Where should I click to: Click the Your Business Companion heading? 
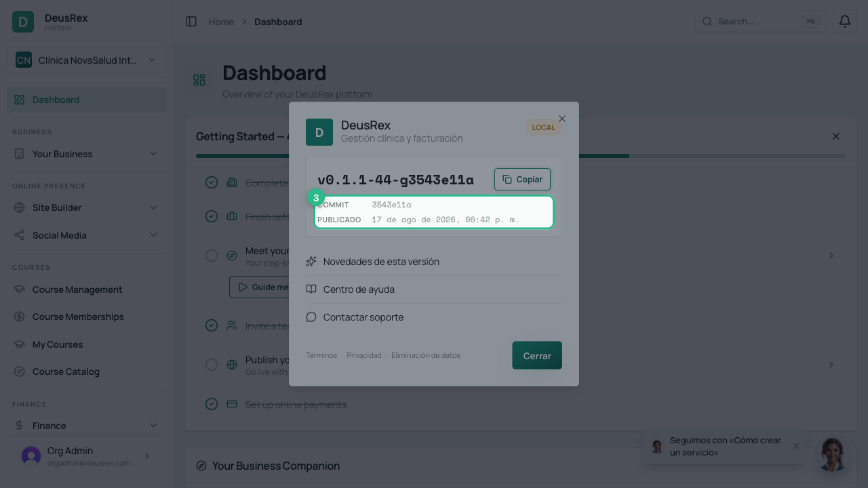click(x=276, y=466)
